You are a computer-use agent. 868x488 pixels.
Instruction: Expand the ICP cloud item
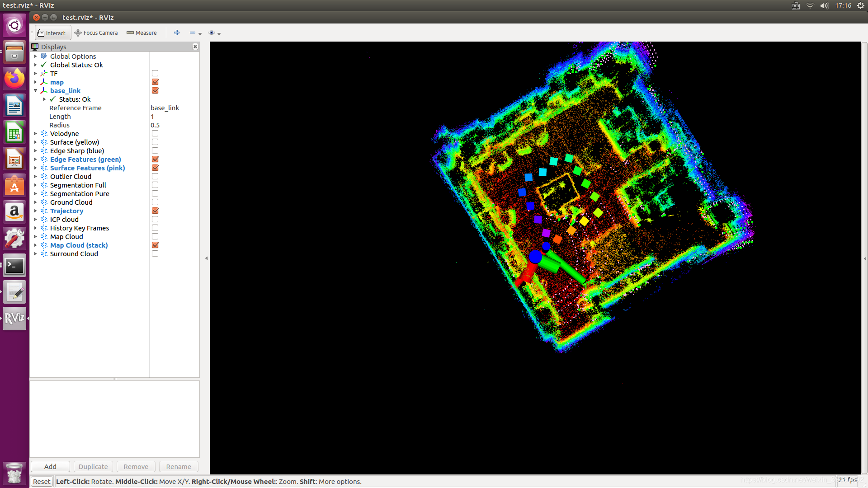coord(35,219)
